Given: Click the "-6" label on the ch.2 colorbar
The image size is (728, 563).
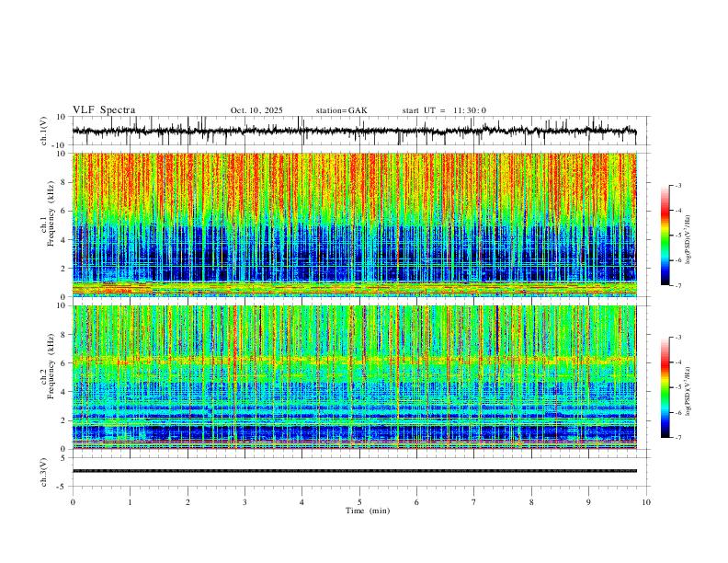Looking at the screenshot, I should pos(678,412).
